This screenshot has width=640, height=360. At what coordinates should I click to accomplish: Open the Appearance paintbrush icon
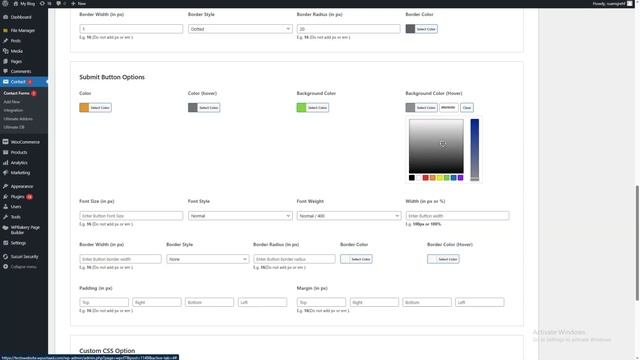[x=5, y=186]
